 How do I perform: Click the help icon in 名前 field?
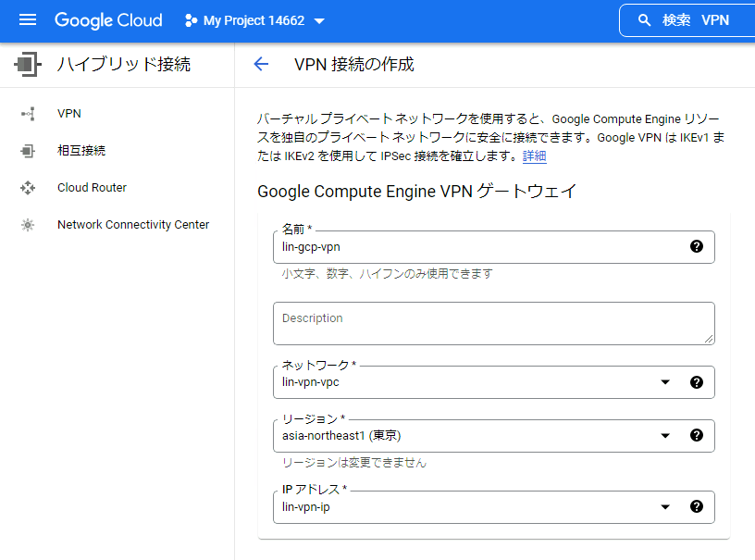[697, 246]
